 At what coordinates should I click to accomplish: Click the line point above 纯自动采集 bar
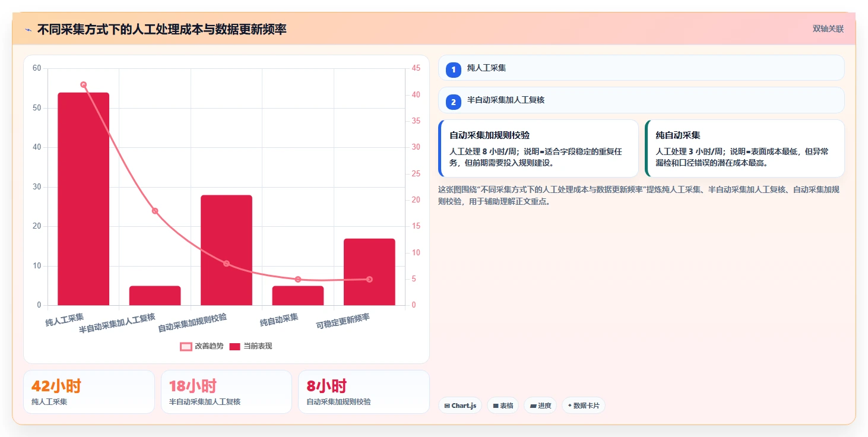298,279
